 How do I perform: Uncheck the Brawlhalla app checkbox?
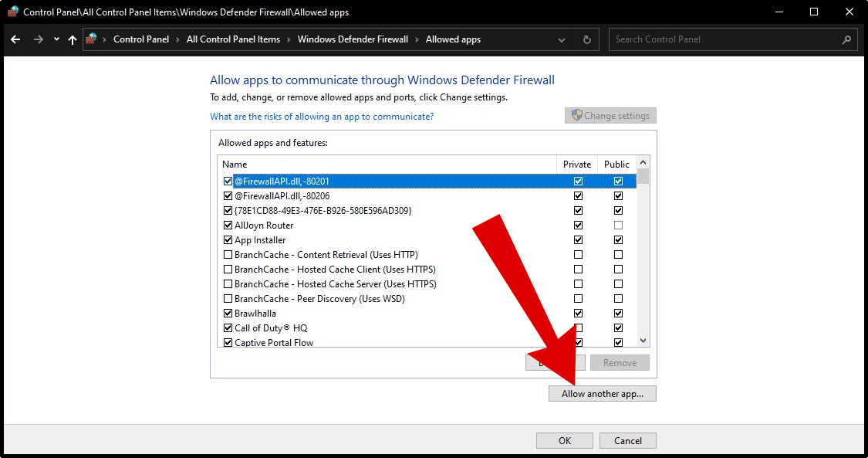pos(228,314)
